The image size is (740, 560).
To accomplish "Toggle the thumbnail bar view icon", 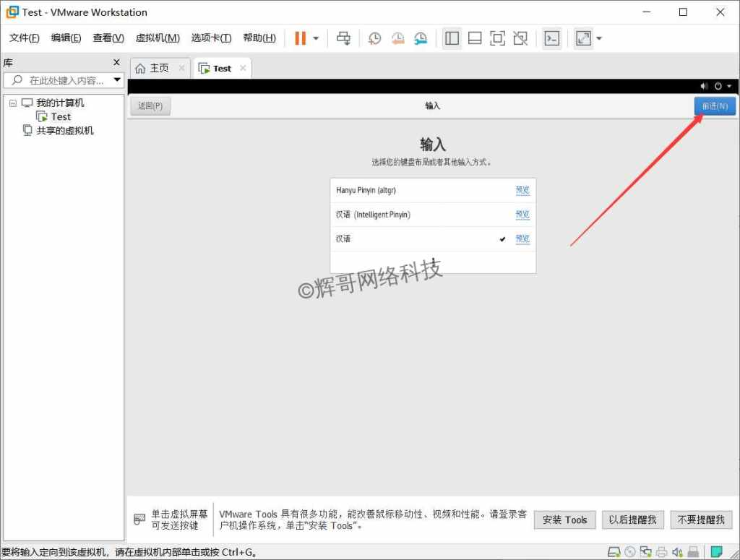I will coord(474,38).
